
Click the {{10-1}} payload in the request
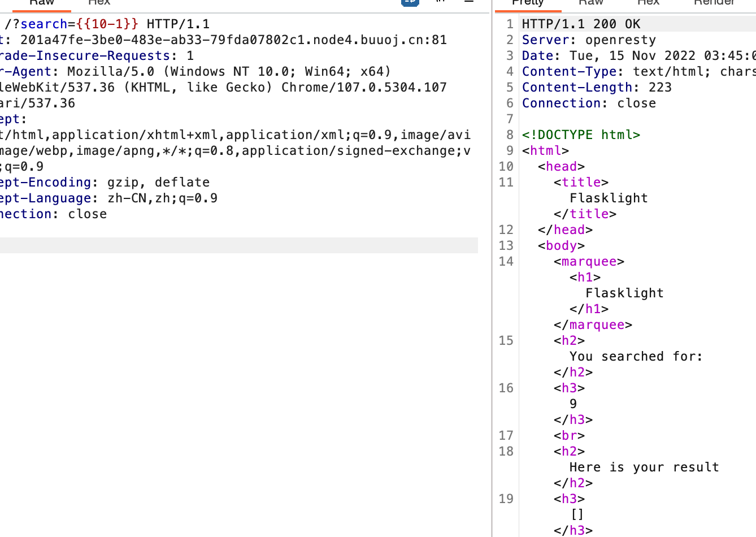coord(107,24)
